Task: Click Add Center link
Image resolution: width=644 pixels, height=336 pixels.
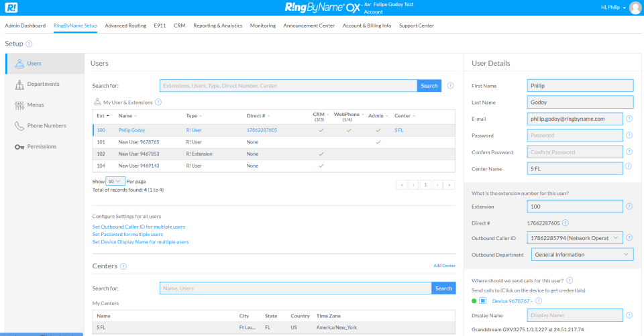Action: (444, 266)
